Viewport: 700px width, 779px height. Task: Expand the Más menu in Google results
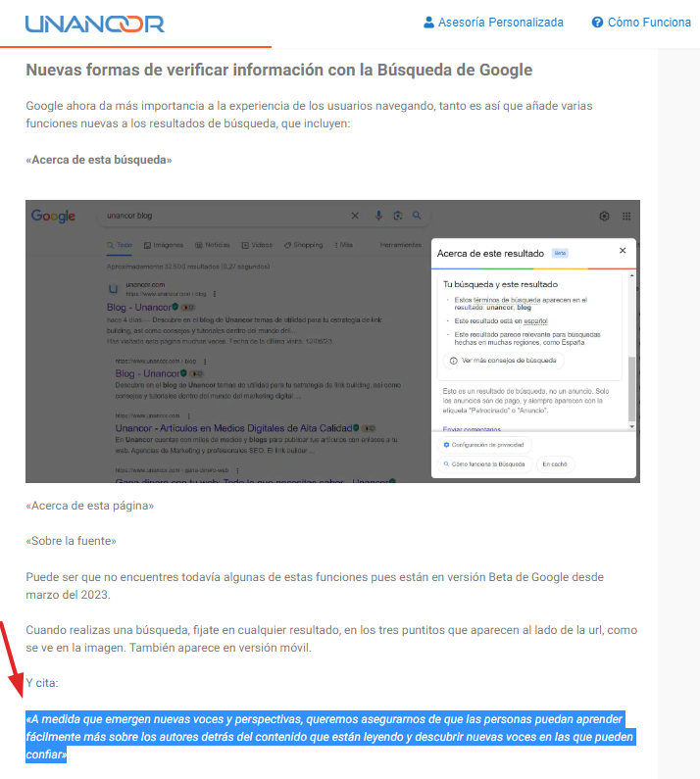click(x=344, y=245)
